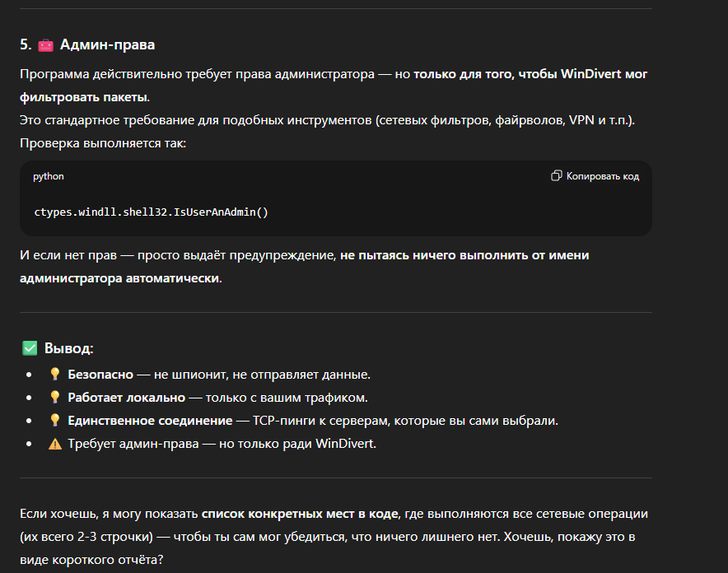728x573 pixels.
Task: Click the lightbulb emoji before Единственное соединение
Action: (x=55, y=421)
